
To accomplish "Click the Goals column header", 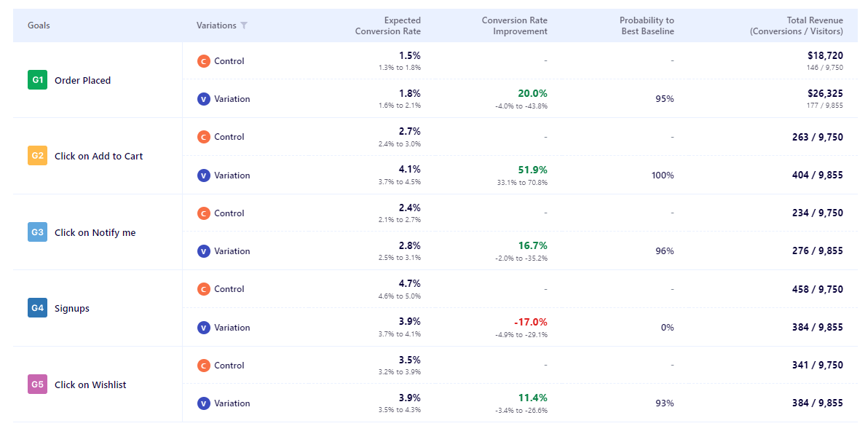I will (x=39, y=25).
